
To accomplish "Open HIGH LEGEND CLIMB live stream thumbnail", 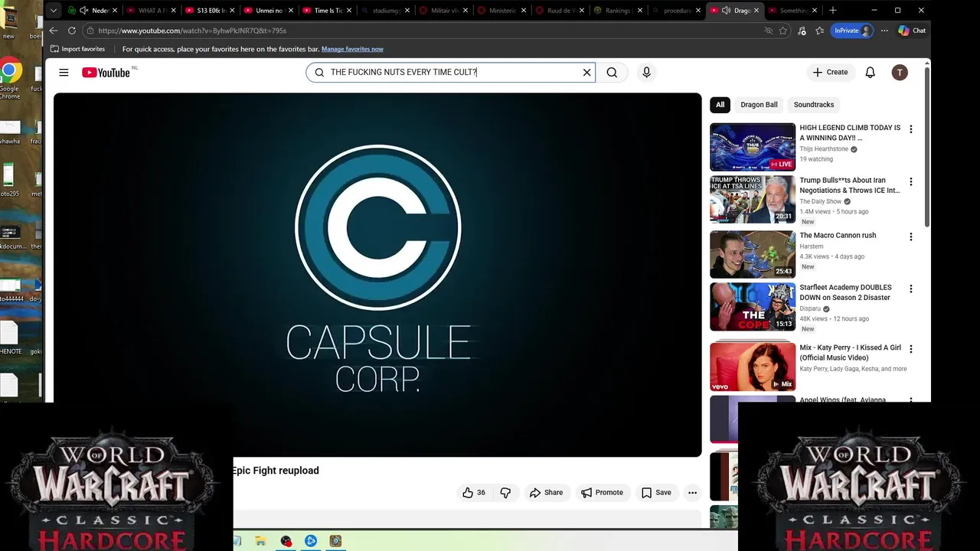I will click(753, 147).
